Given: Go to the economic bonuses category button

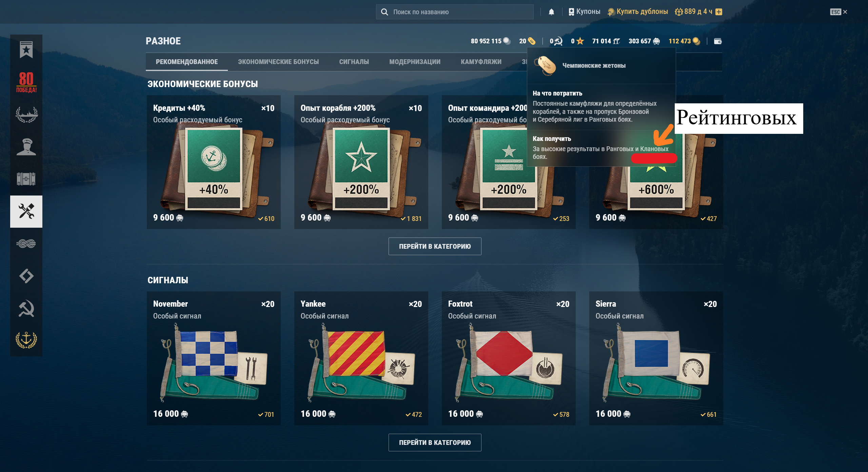Looking at the screenshot, I should click(435, 246).
